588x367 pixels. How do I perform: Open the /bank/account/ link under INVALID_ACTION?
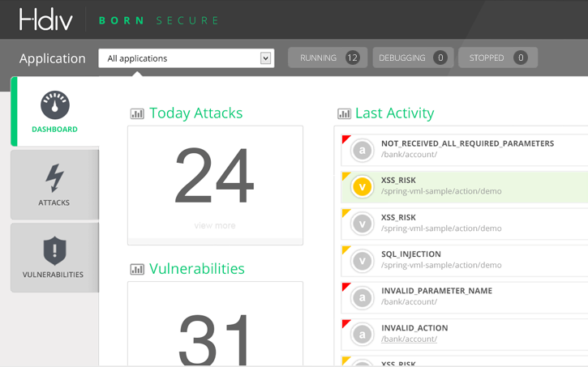pyautogui.click(x=409, y=339)
